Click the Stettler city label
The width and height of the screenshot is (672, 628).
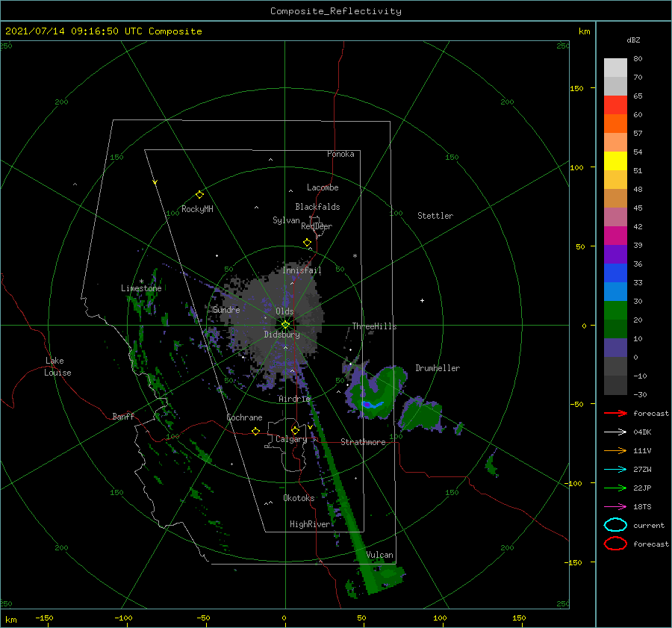click(435, 216)
